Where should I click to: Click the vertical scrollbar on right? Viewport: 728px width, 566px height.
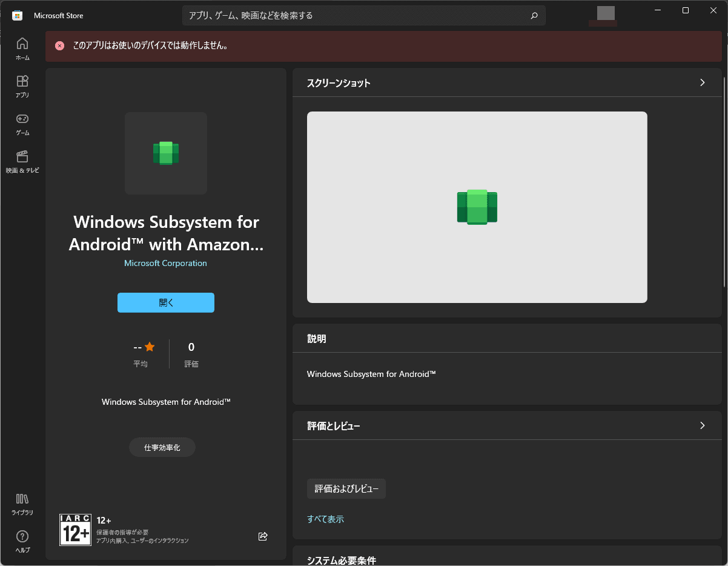[724, 182]
